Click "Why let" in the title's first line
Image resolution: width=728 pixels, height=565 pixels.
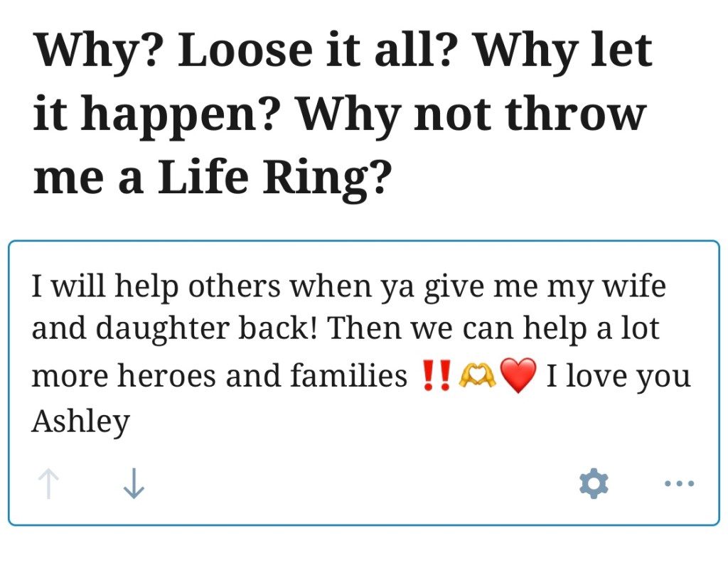(x=563, y=50)
